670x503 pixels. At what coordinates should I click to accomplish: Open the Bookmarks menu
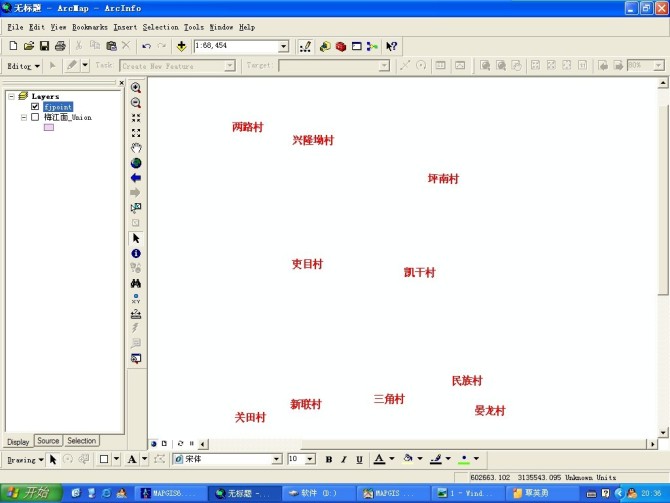pyautogui.click(x=90, y=27)
